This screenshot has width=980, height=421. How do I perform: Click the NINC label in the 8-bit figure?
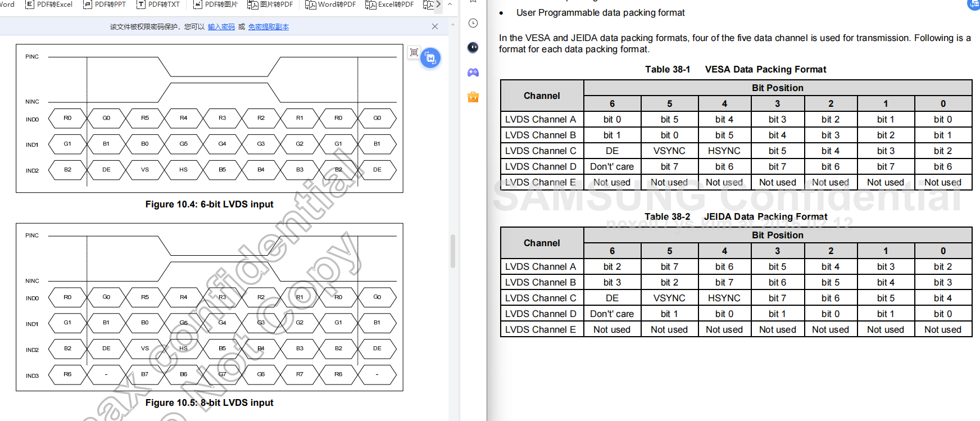coord(32,281)
